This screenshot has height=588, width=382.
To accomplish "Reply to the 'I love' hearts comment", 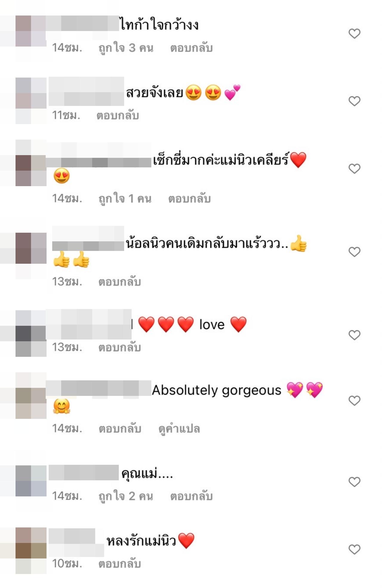I will [120, 348].
